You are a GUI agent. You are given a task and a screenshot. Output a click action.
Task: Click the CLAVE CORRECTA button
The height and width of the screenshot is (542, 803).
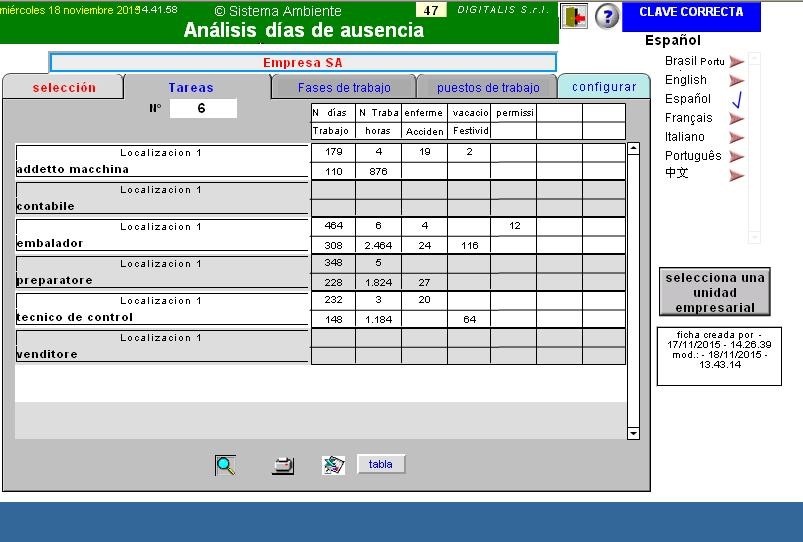tap(691, 16)
